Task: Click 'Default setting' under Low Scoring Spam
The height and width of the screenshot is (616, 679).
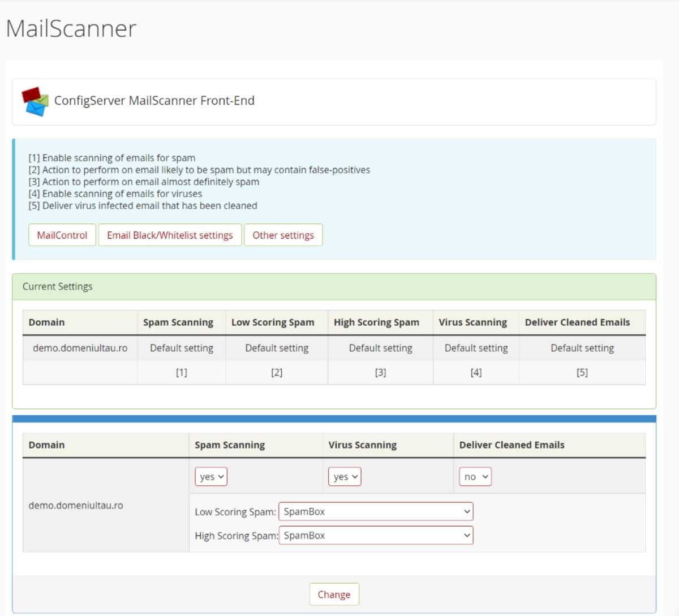Action: click(277, 348)
